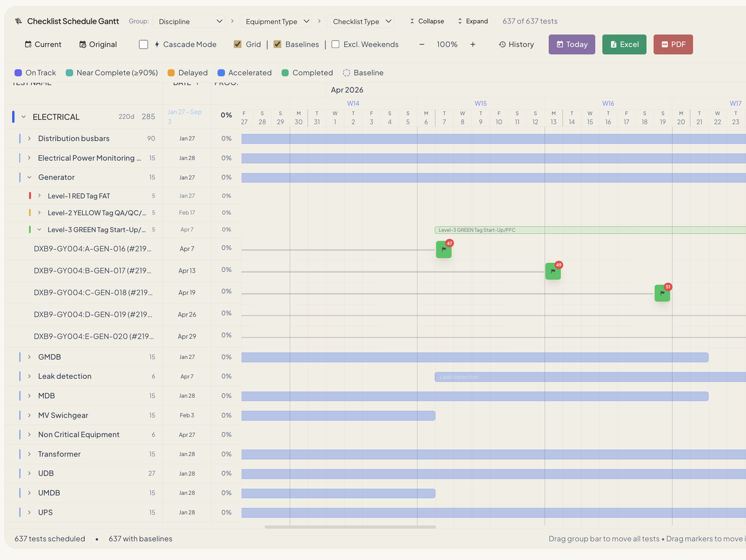Screen dimensions: 746x560
Task: Click the W16 week header
Action: (x=608, y=103)
